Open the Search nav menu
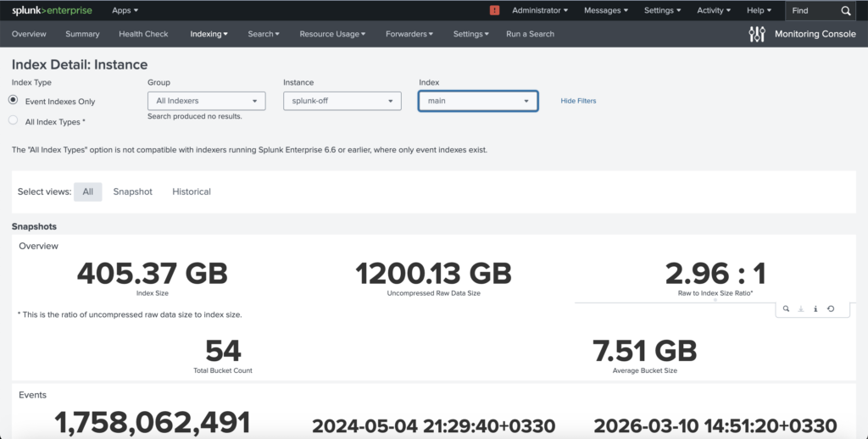The image size is (868, 439). tap(264, 34)
